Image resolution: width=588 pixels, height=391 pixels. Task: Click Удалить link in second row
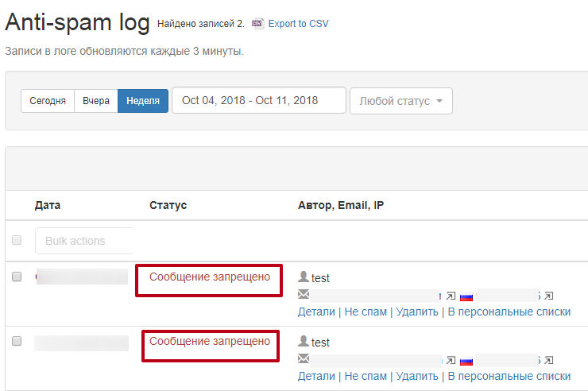[x=417, y=376]
